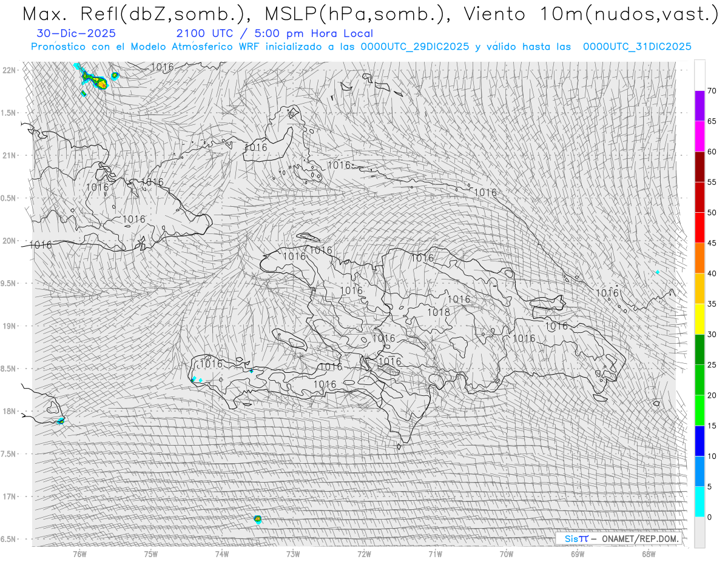Click the '69W' longitude axis label
Image resolution: width=728 pixels, height=562 pixels.
click(x=577, y=554)
